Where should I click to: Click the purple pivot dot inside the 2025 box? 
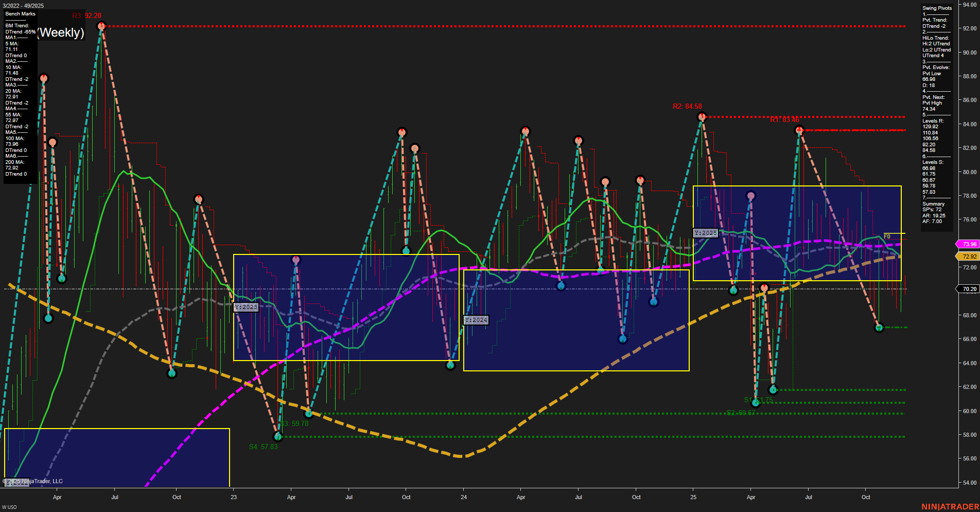(x=751, y=195)
